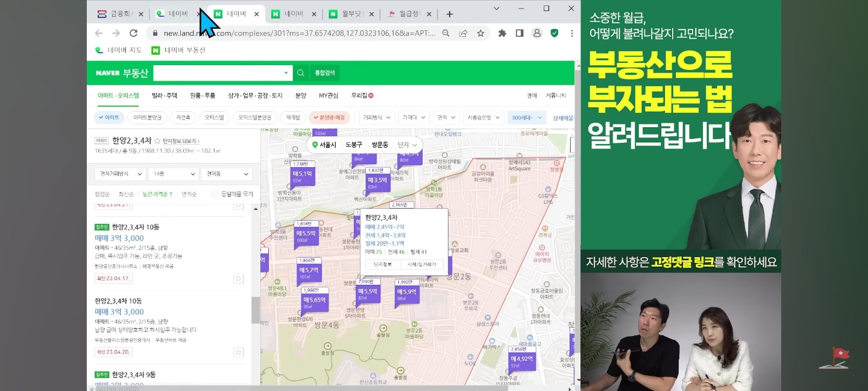This screenshot has width=868, height=391.
Task: Toggle the 분양중·예정 filter chip
Action: (329, 118)
